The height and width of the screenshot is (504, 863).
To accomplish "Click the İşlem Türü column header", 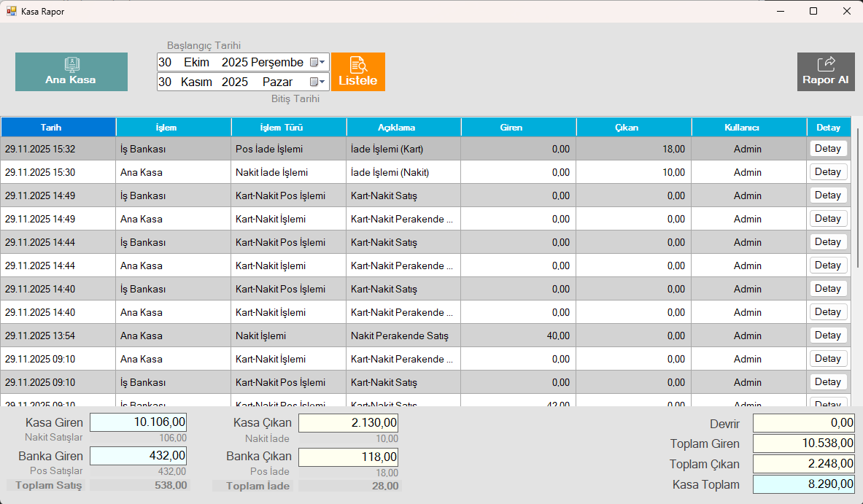I will click(288, 128).
